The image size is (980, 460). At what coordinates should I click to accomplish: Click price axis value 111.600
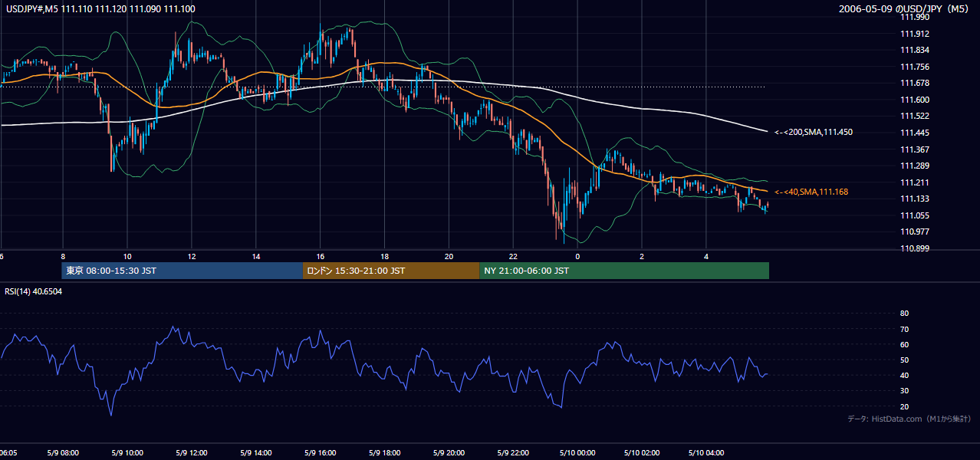[x=915, y=100]
